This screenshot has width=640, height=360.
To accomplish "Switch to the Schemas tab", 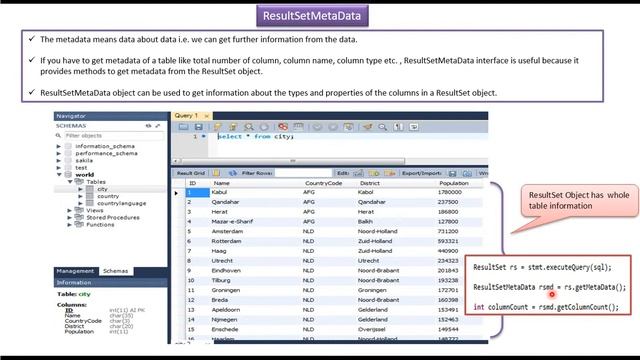I will point(116,271).
